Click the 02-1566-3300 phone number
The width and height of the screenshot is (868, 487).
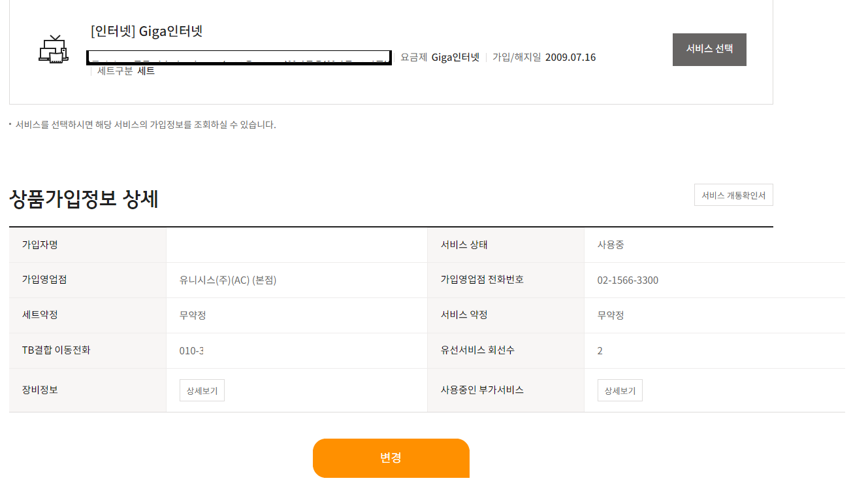[x=628, y=280]
